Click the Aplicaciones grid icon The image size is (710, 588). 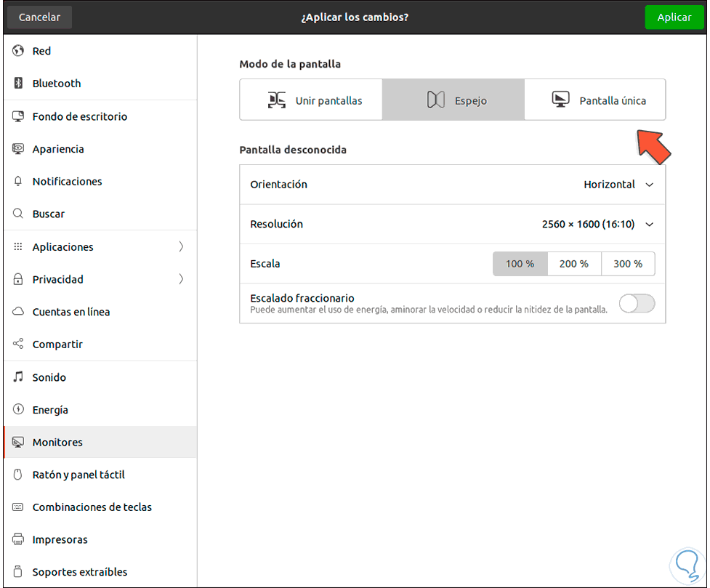[x=18, y=246]
